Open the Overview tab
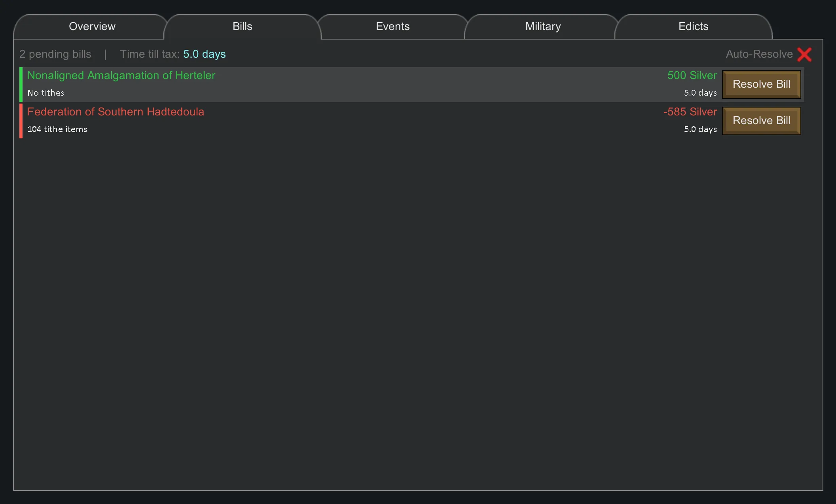The height and width of the screenshot is (504, 836). click(92, 26)
